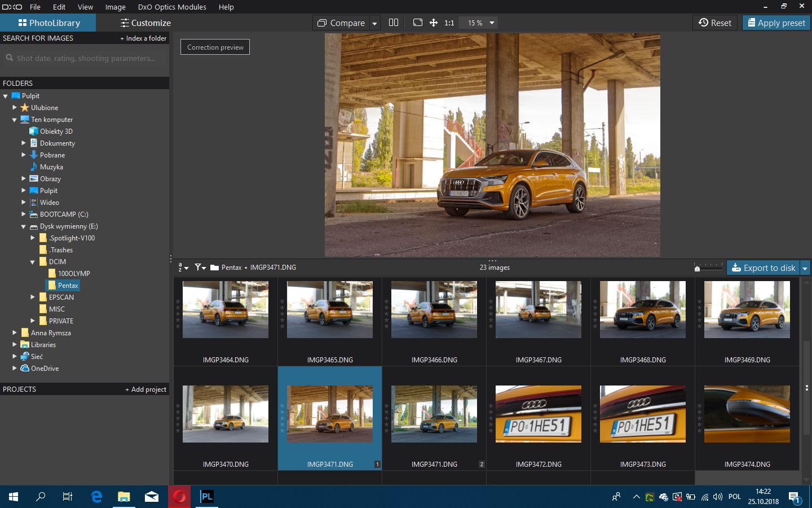Open the DxO Optics Modules menu
Screen dimensions: 812x508
tap(172, 7)
